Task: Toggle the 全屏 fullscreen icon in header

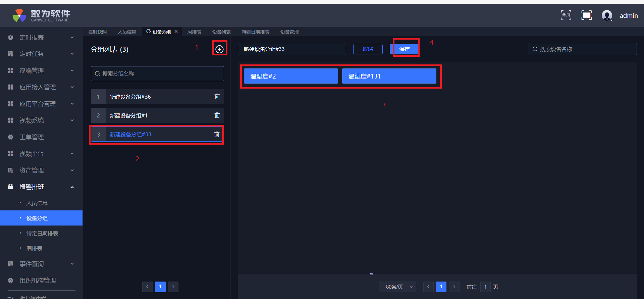Action: [566, 15]
